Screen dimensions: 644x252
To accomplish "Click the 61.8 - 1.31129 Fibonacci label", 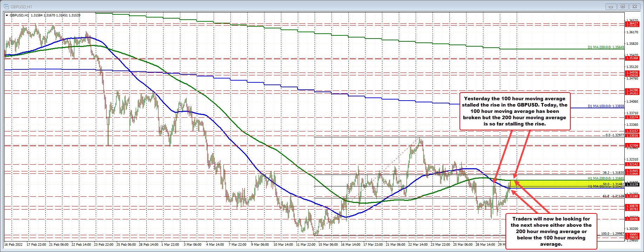I will click(x=613, y=196).
